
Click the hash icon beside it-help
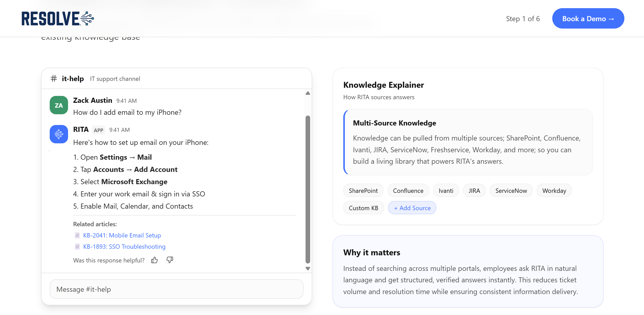pos(54,79)
